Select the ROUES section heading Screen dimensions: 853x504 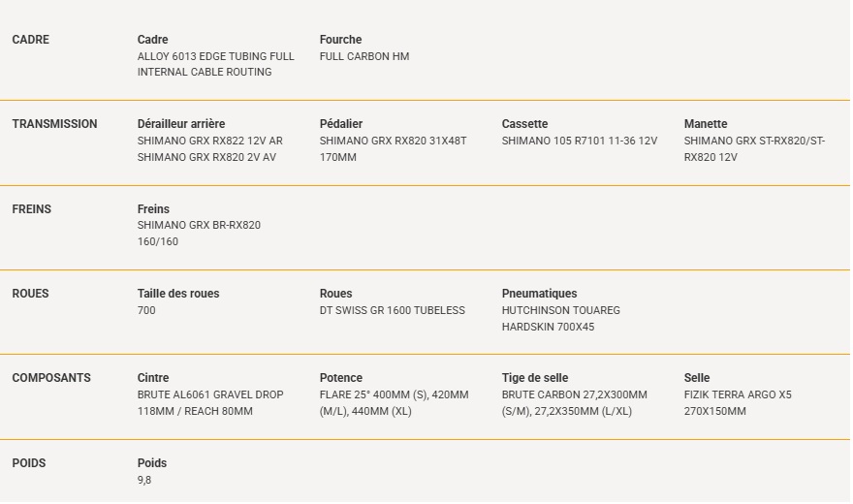[30, 294]
